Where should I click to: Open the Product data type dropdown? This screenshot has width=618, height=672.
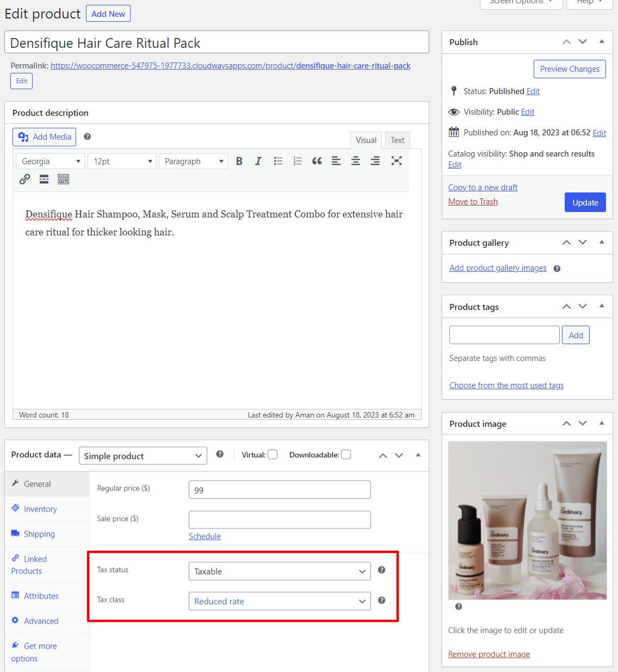coord(143,456)
